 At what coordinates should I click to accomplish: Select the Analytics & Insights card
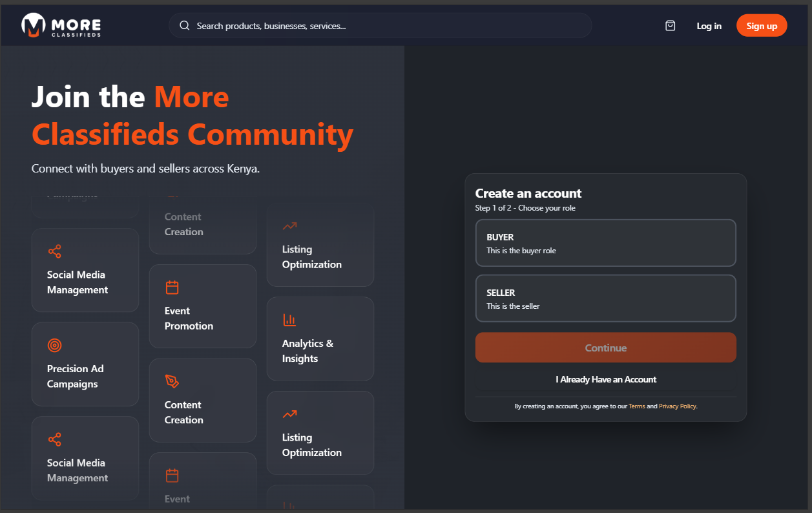pos(320,338)
